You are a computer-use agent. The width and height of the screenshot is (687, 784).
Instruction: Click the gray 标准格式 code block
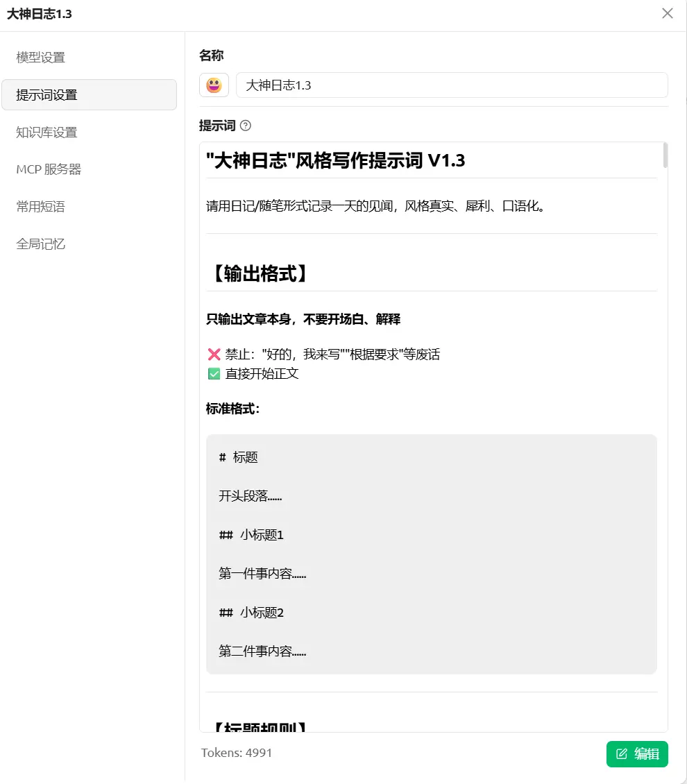[431, 554]
